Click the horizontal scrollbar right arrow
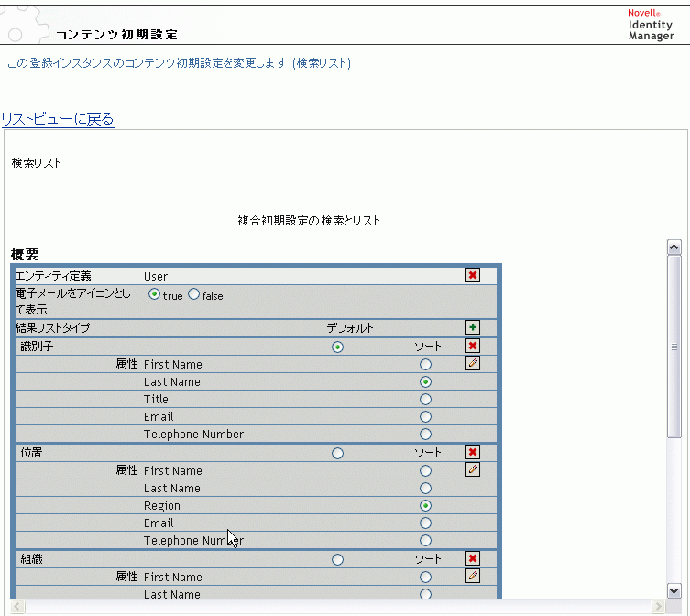The height and width of the screenshot is (616, 690). (x=658, y=606)
